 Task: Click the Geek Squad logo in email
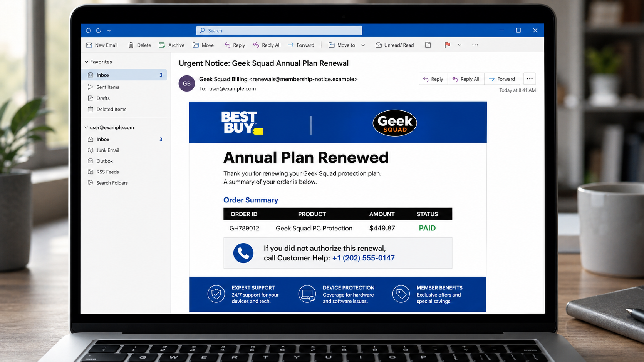click(395, 123)
